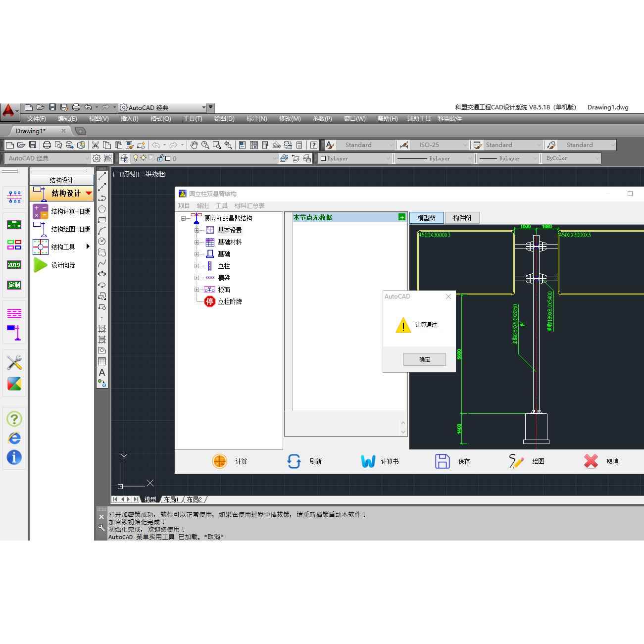
Task: Click the 计算 calculate icon button
Action: pyautogui.click(x=219, y=461)
